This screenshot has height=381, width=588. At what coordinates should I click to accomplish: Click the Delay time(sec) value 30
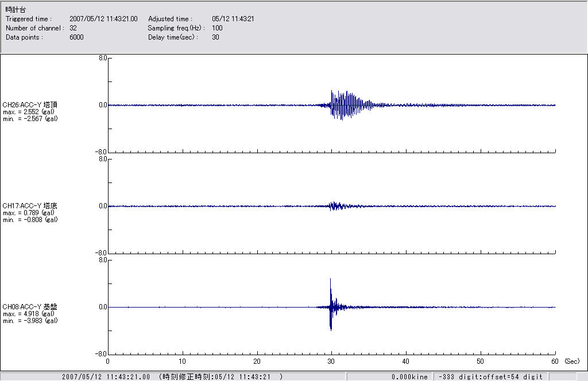pyautogui.click(x=215, y=37)
